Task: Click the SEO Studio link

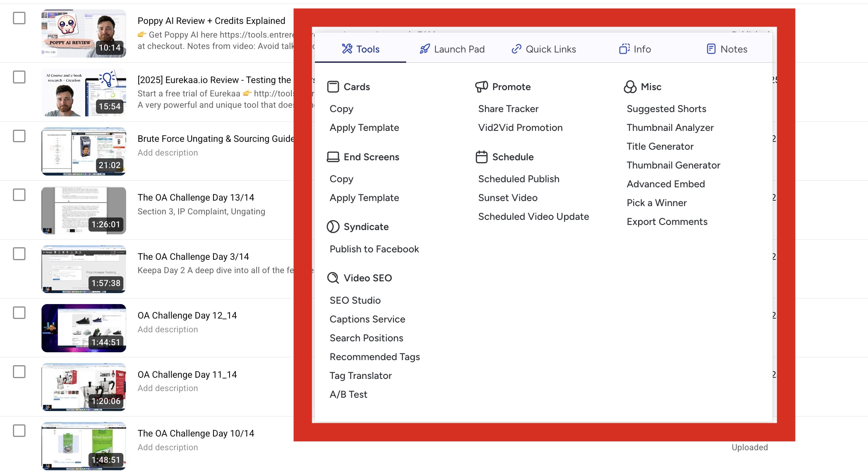Action: tap(355, 300)
